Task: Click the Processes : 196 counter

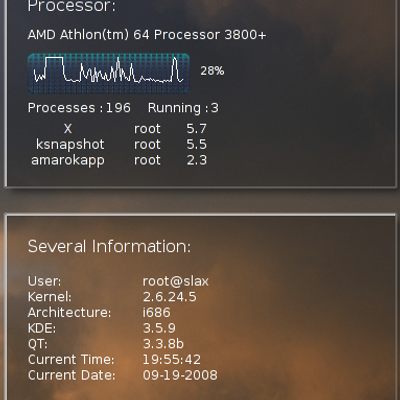Action: (x=79, y=108)
